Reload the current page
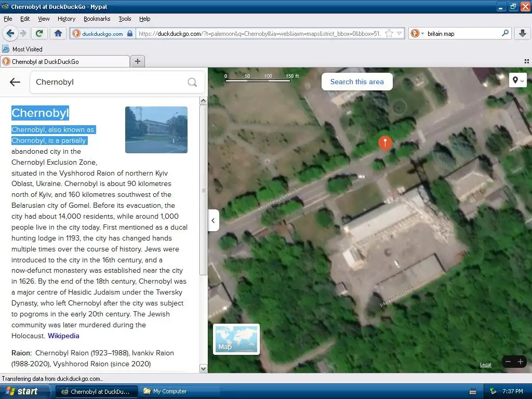The image size is (532, 399). pos(39,33)
